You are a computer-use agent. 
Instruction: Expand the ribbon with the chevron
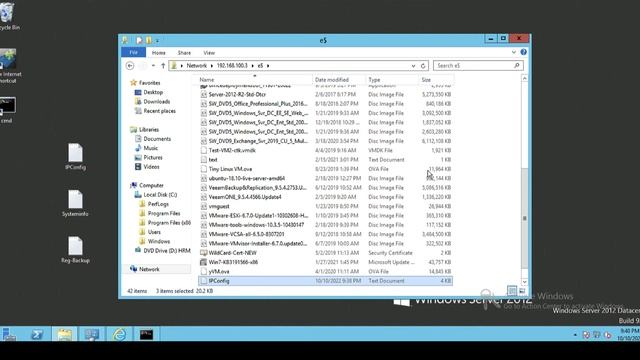(x=513, y=52)
